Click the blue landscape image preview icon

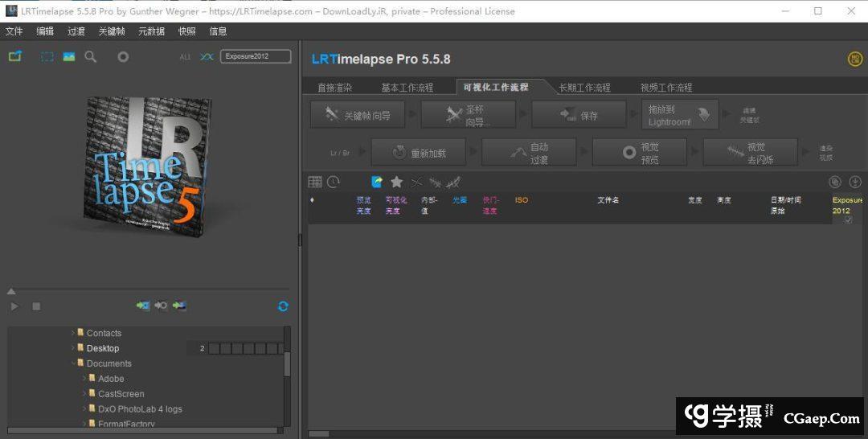pyautogui.click(x=68, y=56)
